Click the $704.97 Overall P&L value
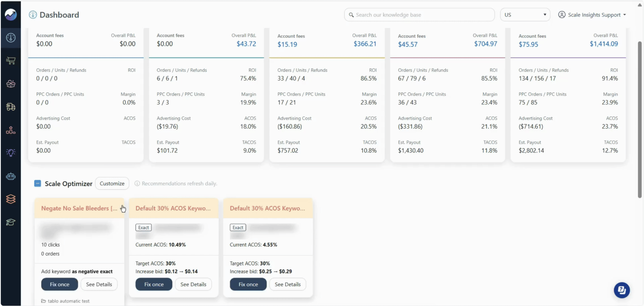This screenshot has height=306, width=644. 485,44
